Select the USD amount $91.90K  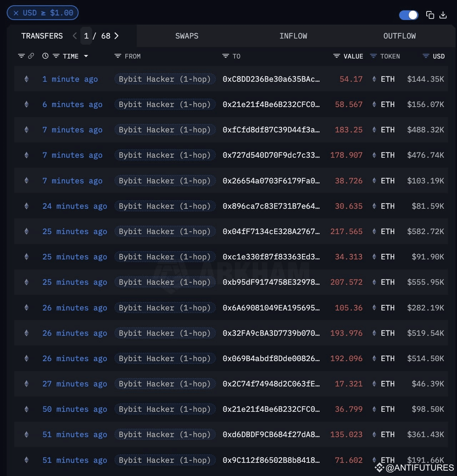pos(428,257)
